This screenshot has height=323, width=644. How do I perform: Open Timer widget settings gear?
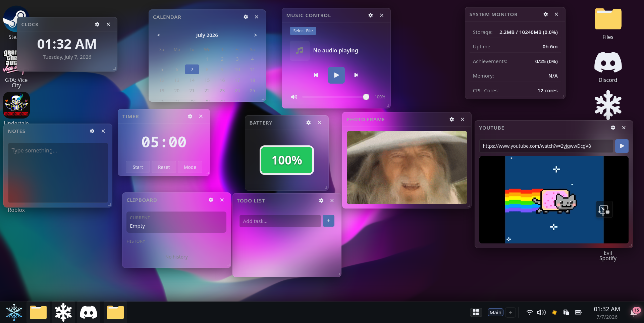tap(190, 117)
